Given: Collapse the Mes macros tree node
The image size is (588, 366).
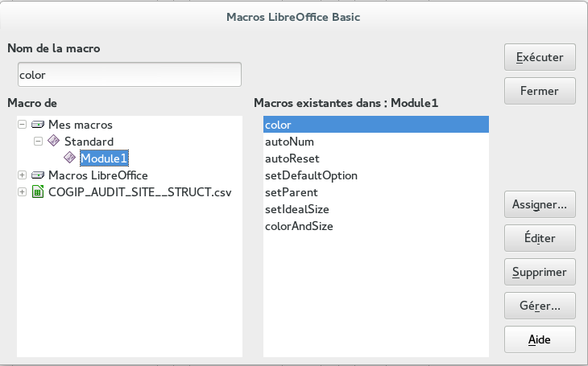Looking at the screenshot, I should point(22,124).
